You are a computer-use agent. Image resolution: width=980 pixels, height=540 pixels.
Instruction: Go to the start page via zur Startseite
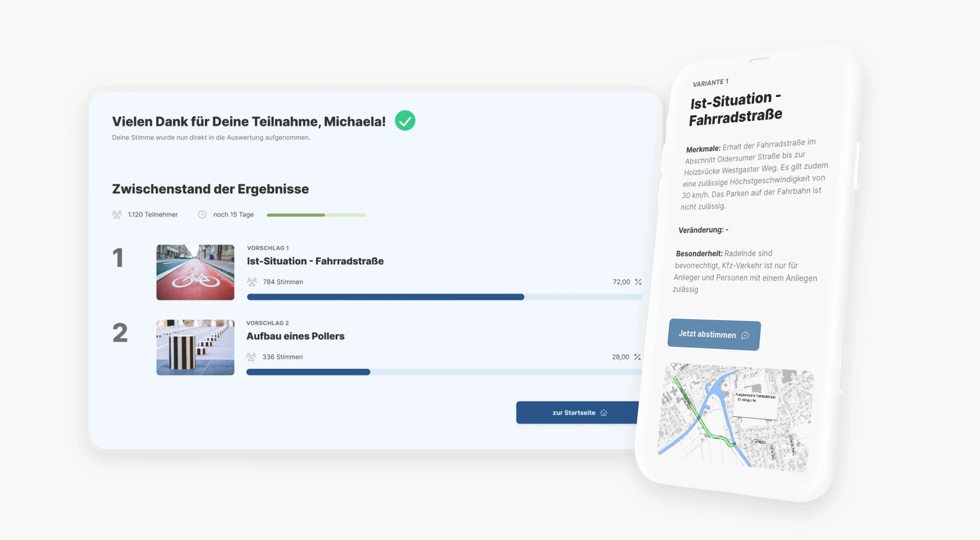tap(578, 413)
